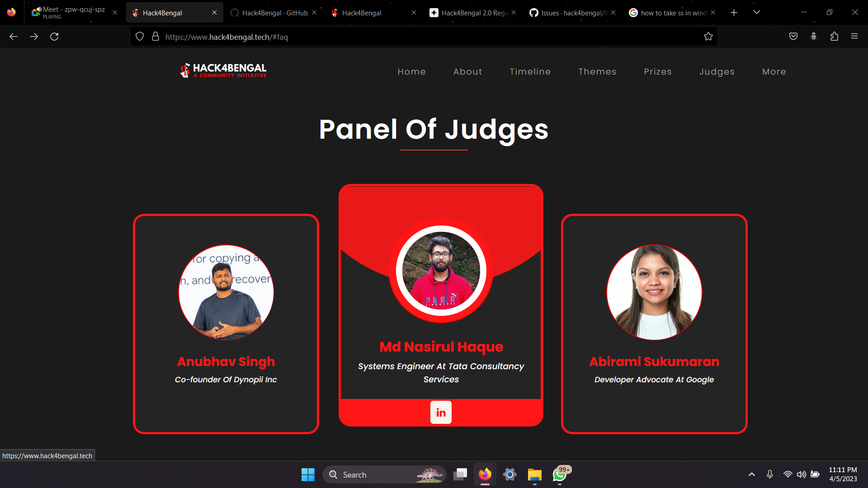Switch to the how to take ss tab
This screenshot has width=868, height=488.
674,13
